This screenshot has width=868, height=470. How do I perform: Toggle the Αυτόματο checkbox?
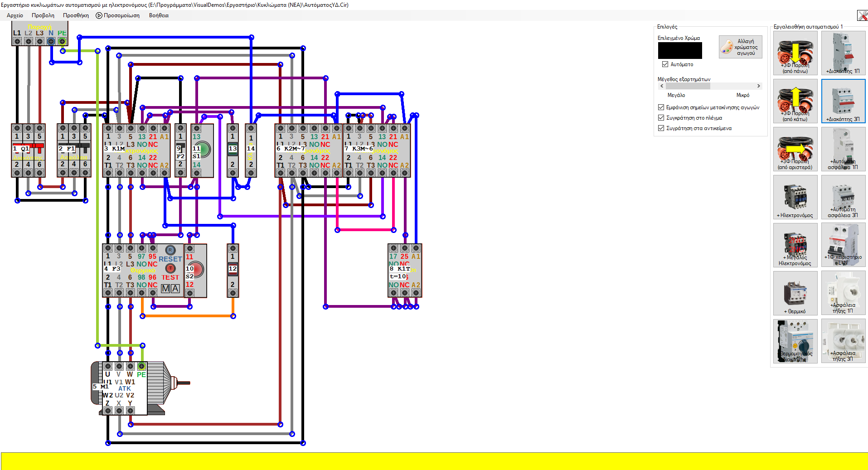coord(665,64)
